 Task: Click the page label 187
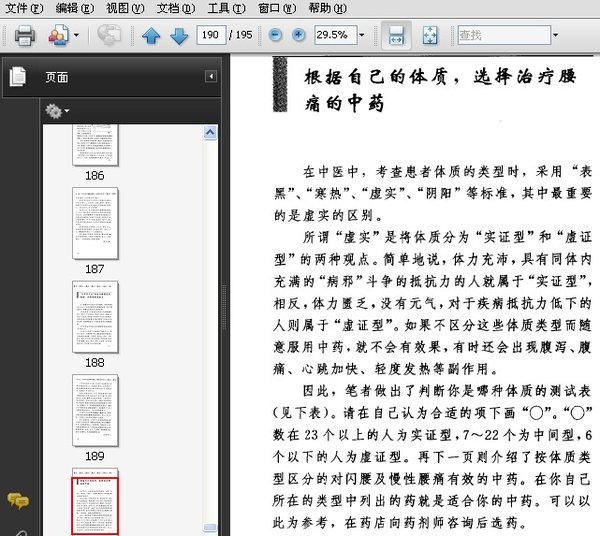95,269
